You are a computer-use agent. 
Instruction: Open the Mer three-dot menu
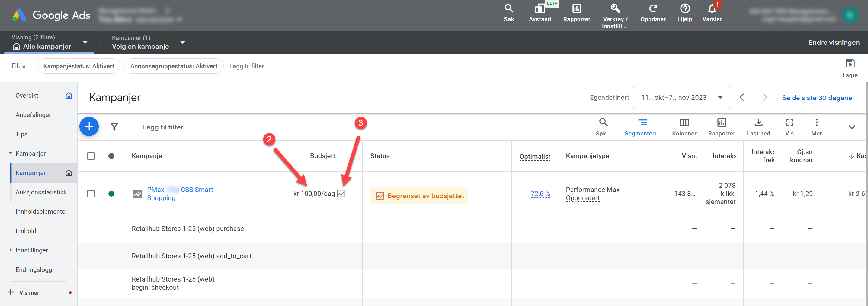pyautogui.click(x=816, y=123)
